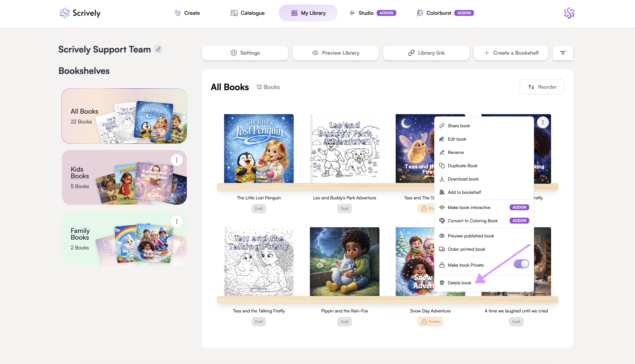
Task: Click the three-dot button on the top-right book cover
Action: (543, 122)
